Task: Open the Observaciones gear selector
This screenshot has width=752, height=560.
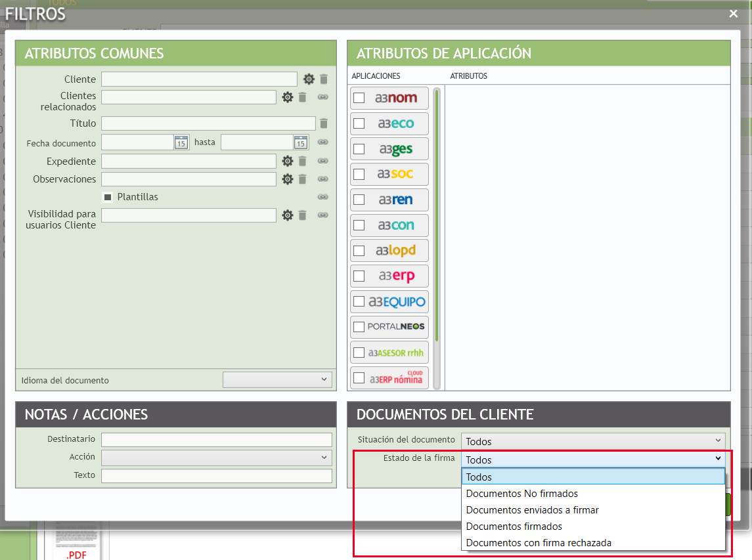Action: pos(287,179)
